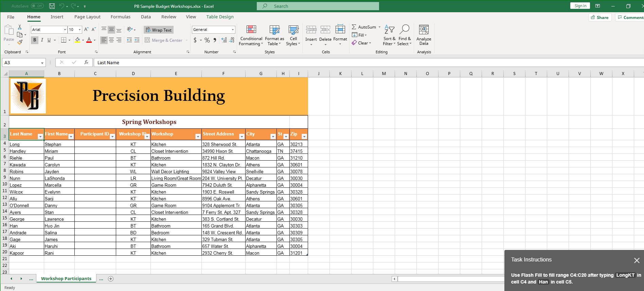Toggle Bold formatting
The image size is (644, 291).
(x=35, y=40)
